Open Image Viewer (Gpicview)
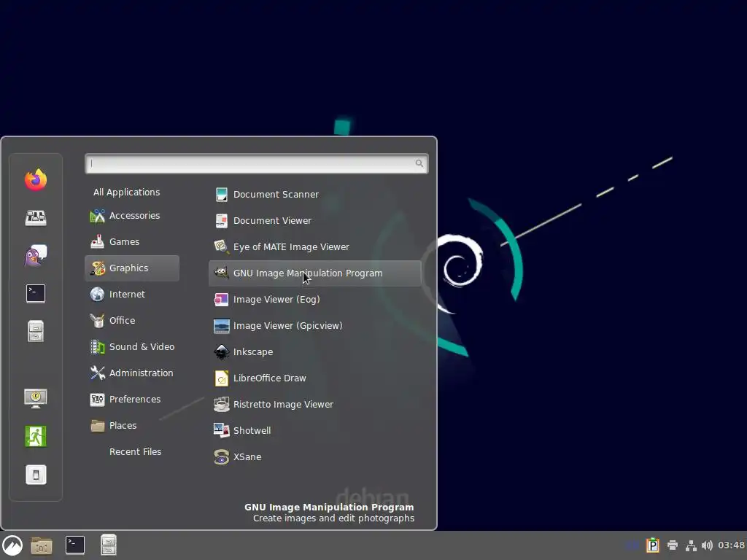This screenshot has height=560, width=747. [315, 326]
